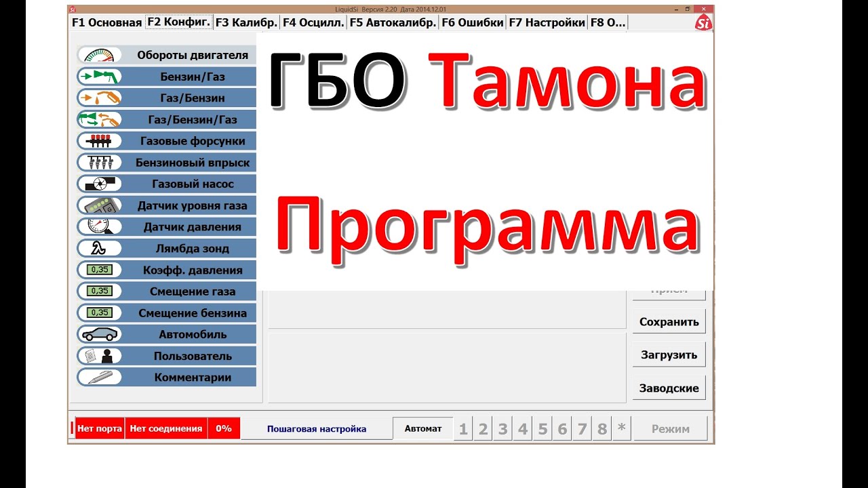868x488 pixels.
Task: Click the 0,35 icon beside Коэфф. давления
Action: pos(99,270)
